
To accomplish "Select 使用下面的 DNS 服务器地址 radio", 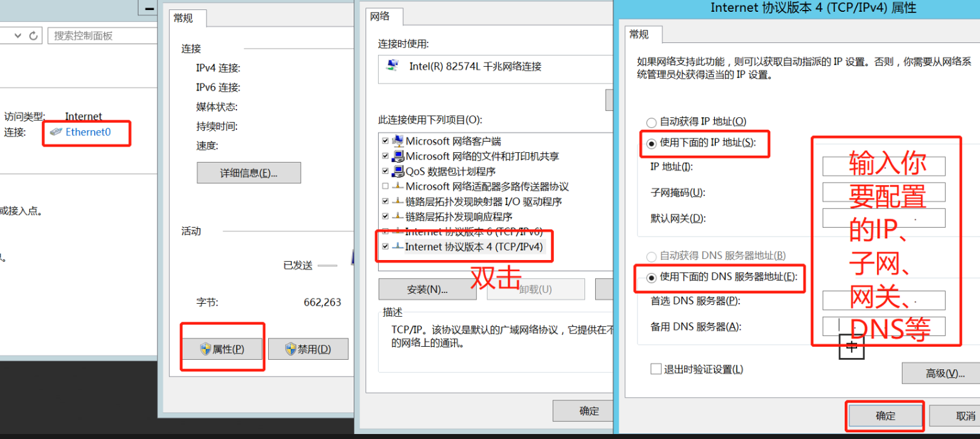I will [651, 277].
